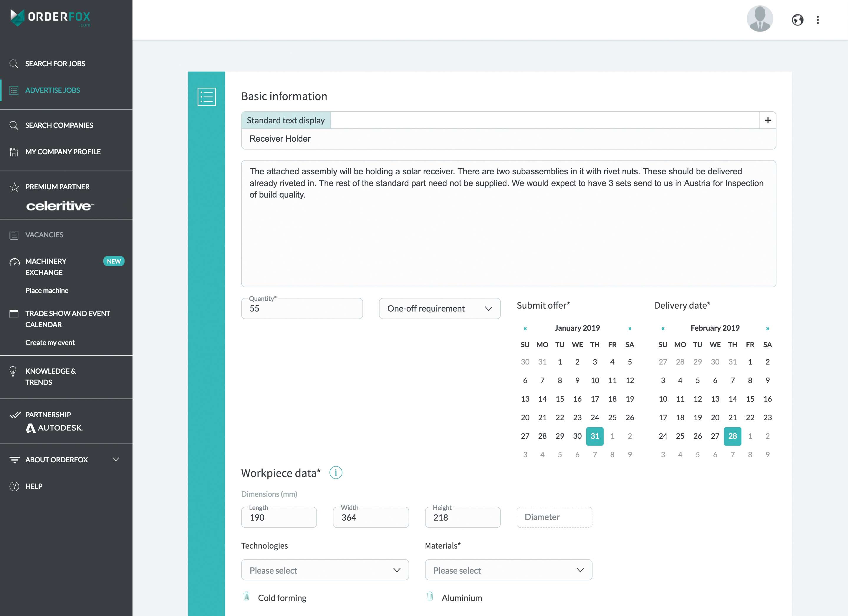Click the Workpiece data info icon
Screen dimensions: 848x616
[336, 473]
